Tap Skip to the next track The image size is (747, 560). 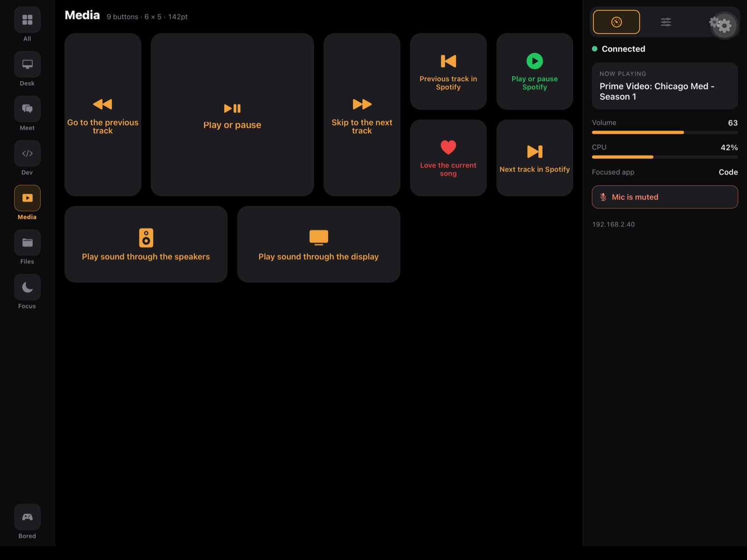click(x=362, y=114)
